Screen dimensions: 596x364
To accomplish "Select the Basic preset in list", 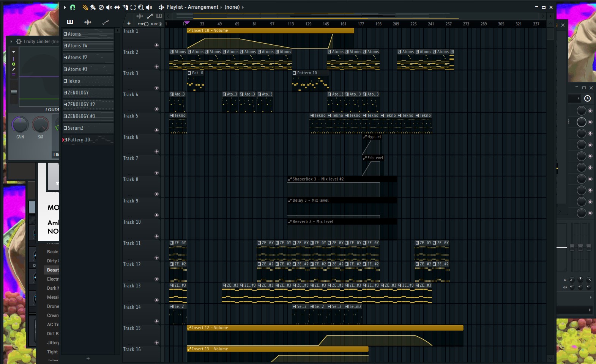I will click(53, 252).
